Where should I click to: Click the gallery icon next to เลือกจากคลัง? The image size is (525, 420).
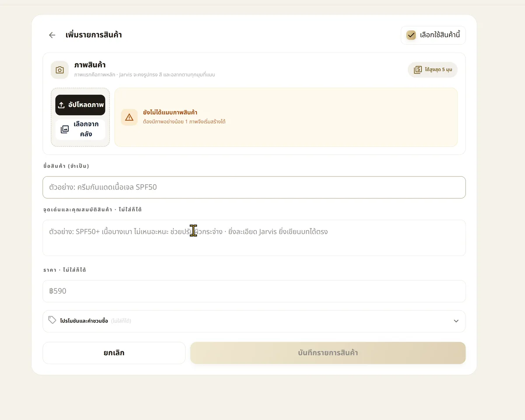point(65,129)
